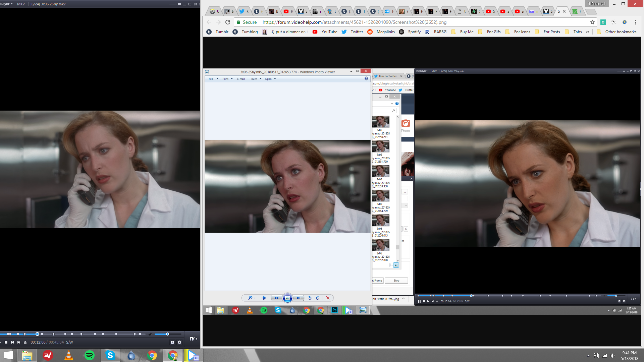Expand the For Gifs bookmark folder
644x362 pixels.
(x=489, y=32)
